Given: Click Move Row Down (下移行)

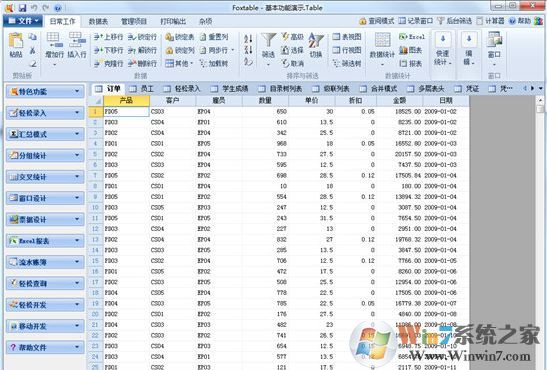Looking at the screenshot, I should (108, 50).
